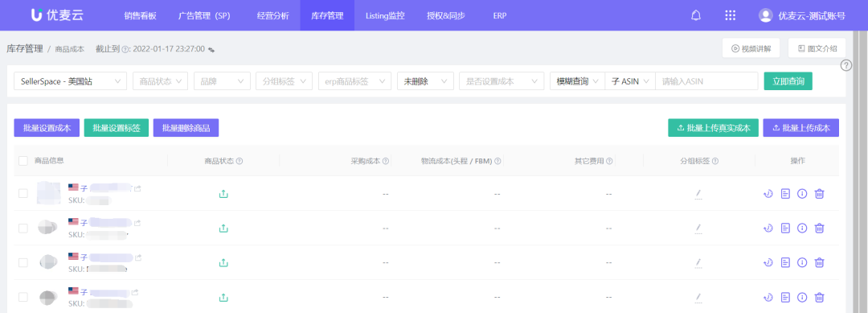Click the help icon next to 其它费用 header
This screenshot has width=868, height=313.
tap(609, 161)
